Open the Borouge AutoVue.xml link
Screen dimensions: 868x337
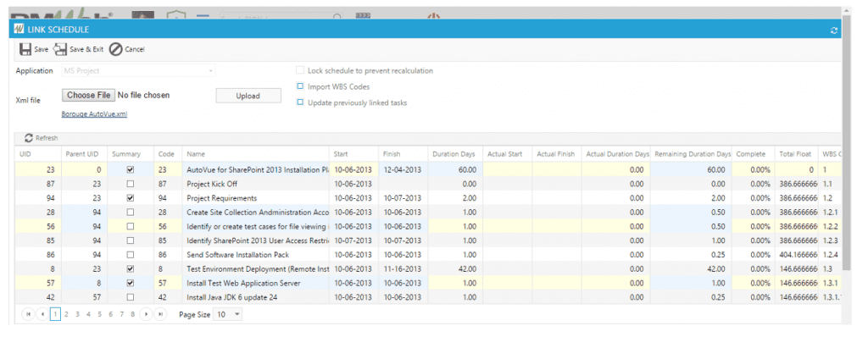[94, 114]
